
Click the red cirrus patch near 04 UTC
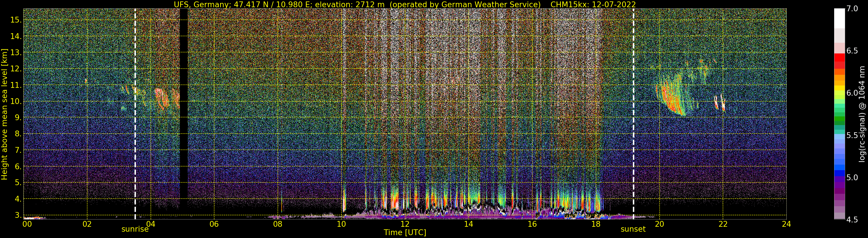(162, 98)
